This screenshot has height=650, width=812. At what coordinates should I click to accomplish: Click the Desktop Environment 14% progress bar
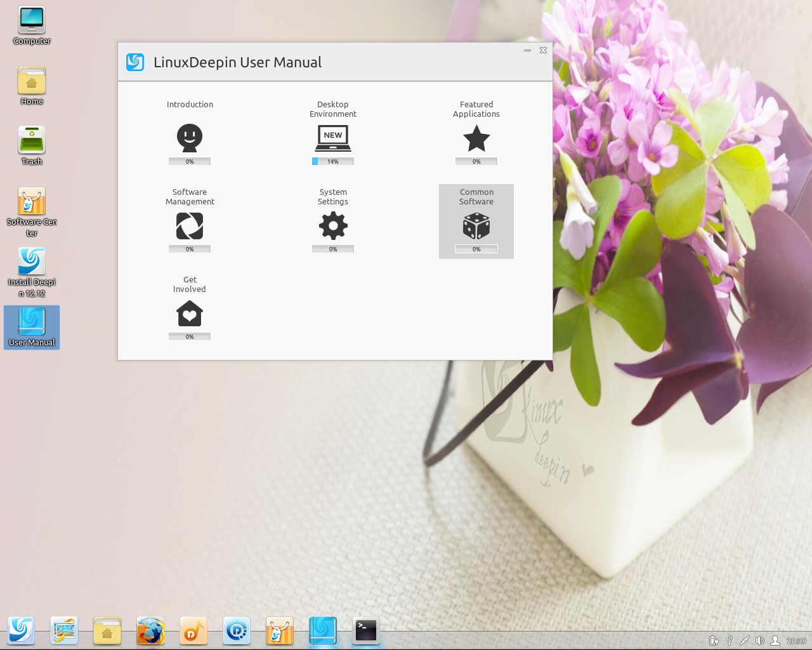(333, 161)
